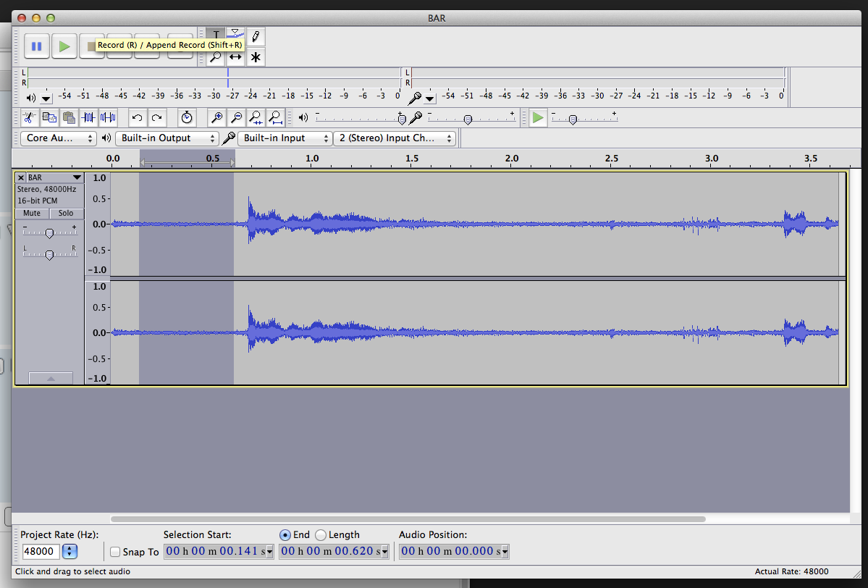Image resolution: width=868 pixels, height=588 pixels.
Task: Click the "Actual Rate: 48000" status text
Action: tap(791, 571)
